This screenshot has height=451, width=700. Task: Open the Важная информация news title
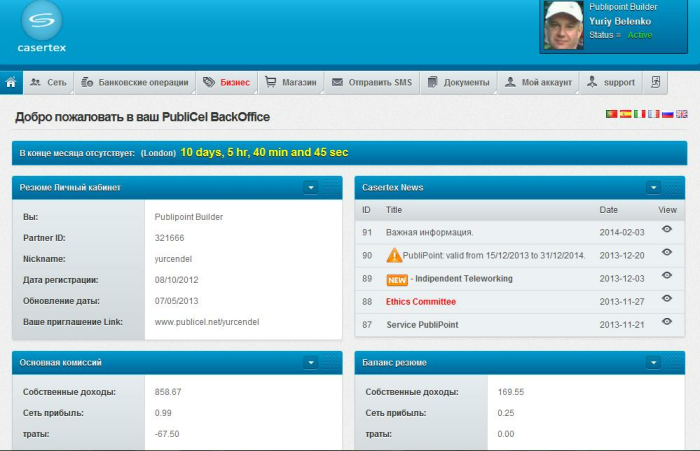(x=429, y=233)
